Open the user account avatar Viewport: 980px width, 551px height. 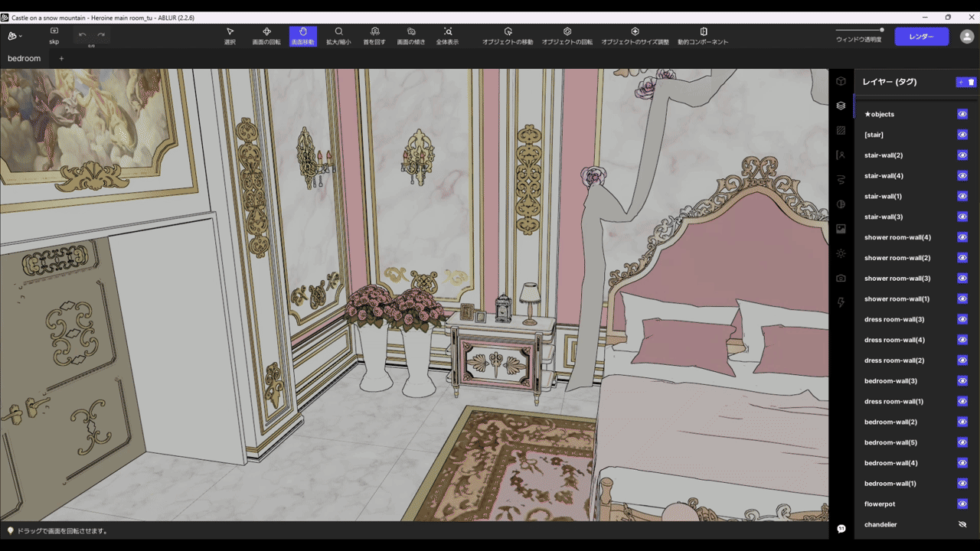(967, 37)
